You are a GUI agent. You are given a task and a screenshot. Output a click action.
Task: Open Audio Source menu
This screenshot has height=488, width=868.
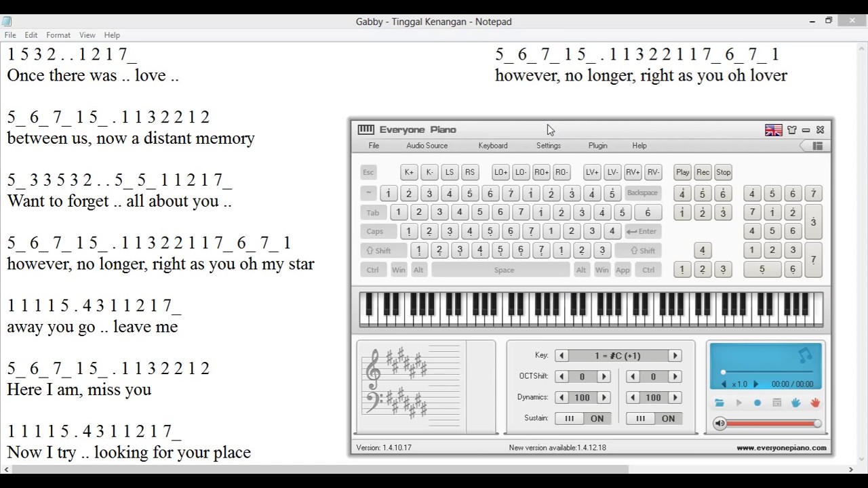[427, 146]
